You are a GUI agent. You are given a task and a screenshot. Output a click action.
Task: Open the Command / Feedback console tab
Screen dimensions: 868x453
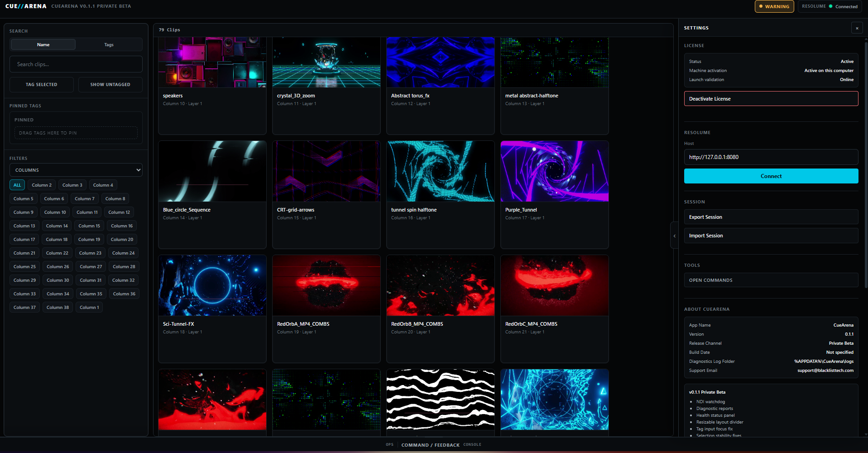point(430,445)
